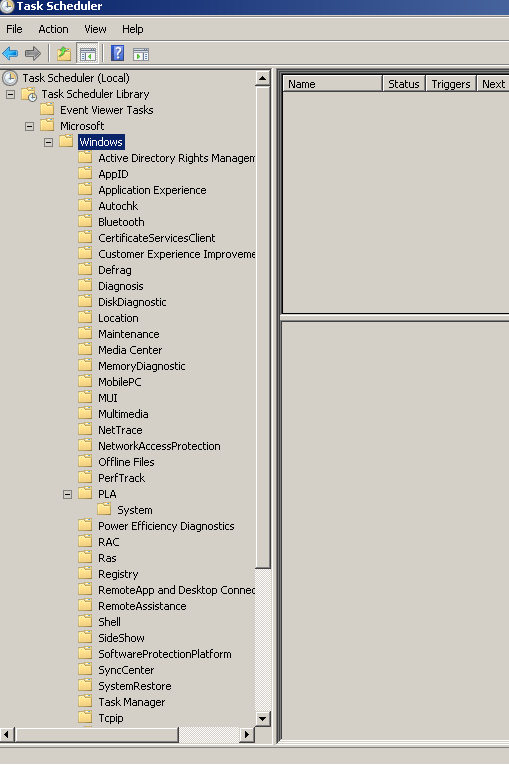Toggle Show/Hide Console Tree icon

[x=88, y=54]
